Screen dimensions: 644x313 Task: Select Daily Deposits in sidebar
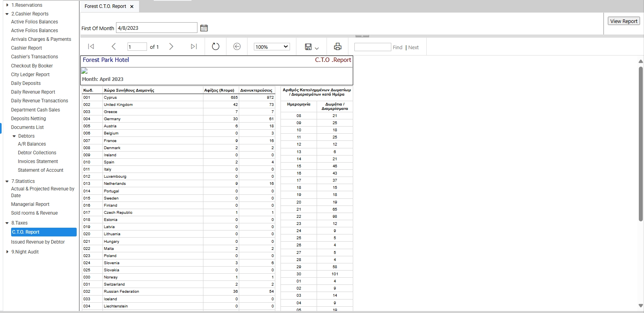point(26,83)
